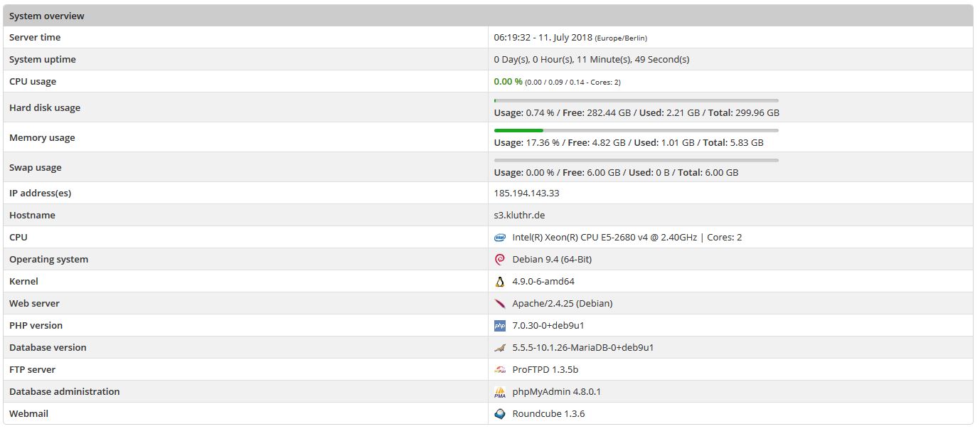Screen dimensions: 980x429
Task: Click the green 0.00 % CPU usage value
Action: point(508,82)
